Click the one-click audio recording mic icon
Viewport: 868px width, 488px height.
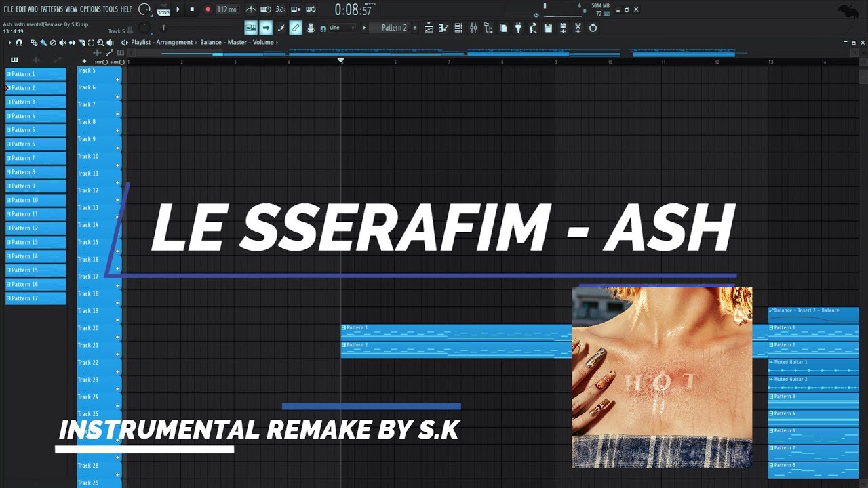[x=533, y=28]
